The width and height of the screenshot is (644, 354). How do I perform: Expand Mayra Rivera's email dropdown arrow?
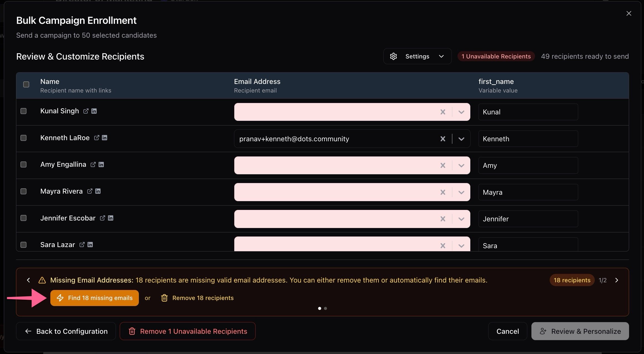[461, 192]
